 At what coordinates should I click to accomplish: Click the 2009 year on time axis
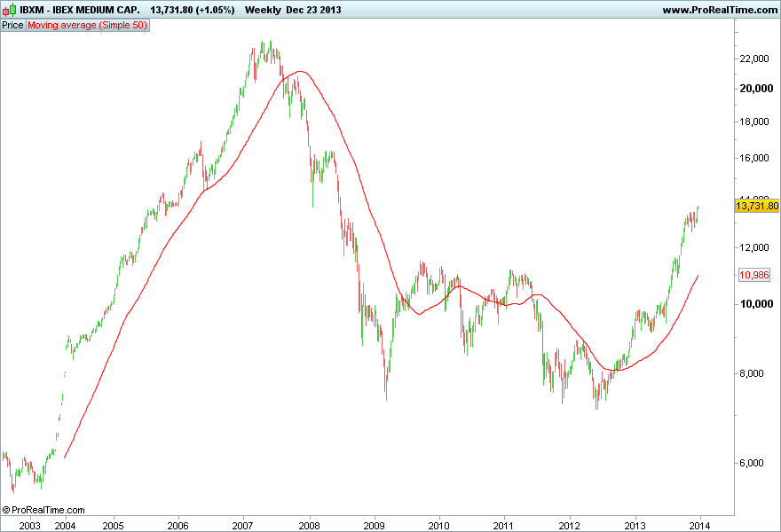tap(374, 526)
